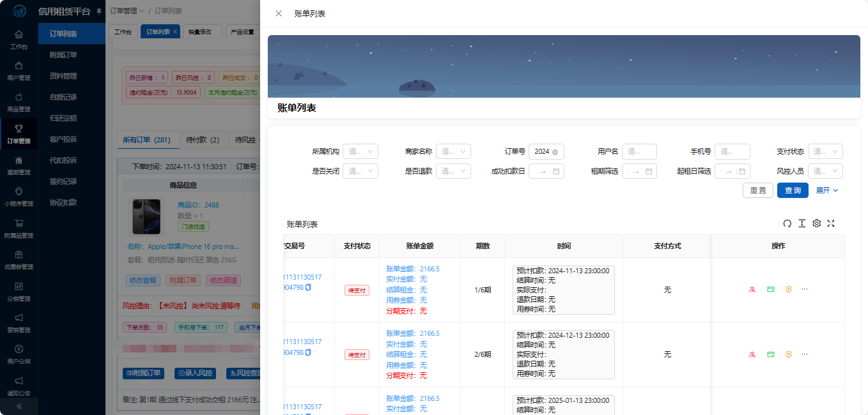Switch to the 产品设置 page tab
The image size is (868, 415).
tap(242, 32)
